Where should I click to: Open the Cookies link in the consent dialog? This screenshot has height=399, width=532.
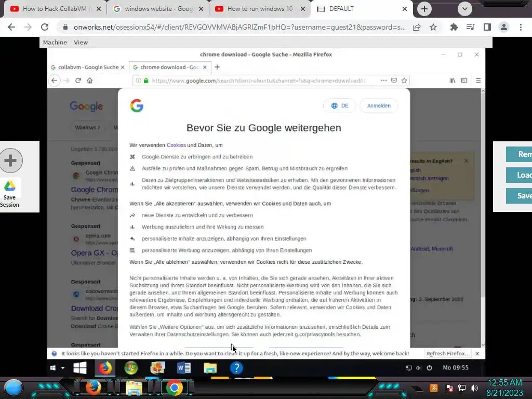pyautogui.click(x=176, y=145)
